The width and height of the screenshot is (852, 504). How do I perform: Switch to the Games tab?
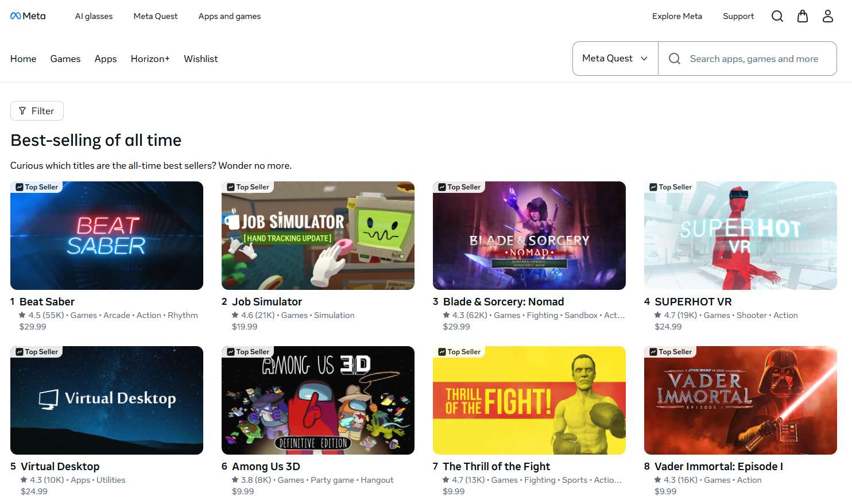(x=65, y=59)
